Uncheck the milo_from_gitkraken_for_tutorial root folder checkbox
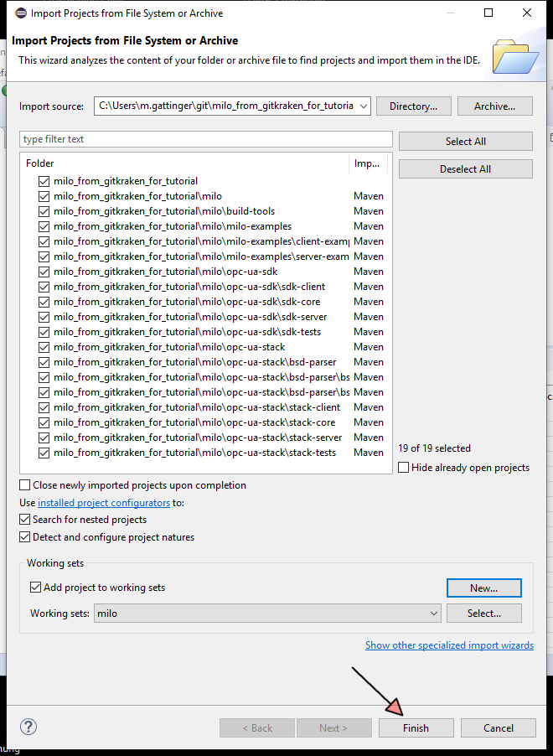The image size is (553, 756). point(44,181)
